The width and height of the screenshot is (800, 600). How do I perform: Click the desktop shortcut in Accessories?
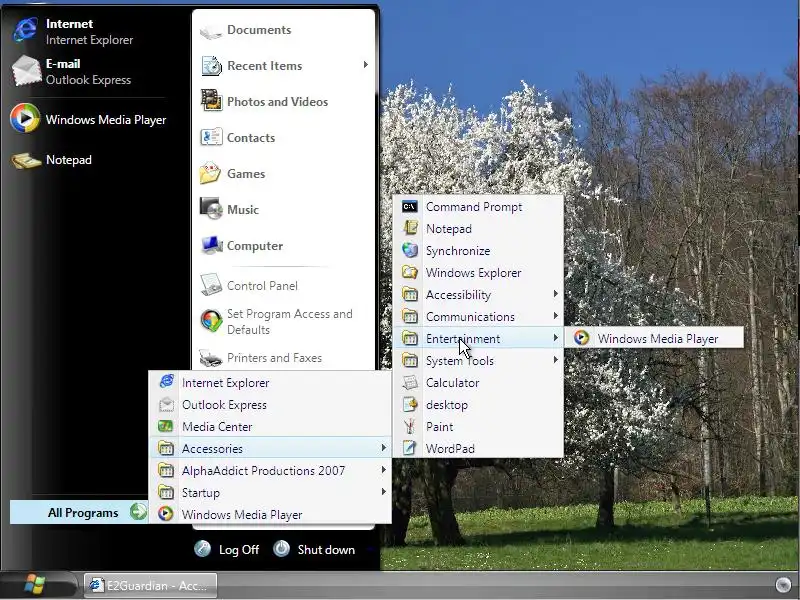pyautogui.click(x=478, y=405)
